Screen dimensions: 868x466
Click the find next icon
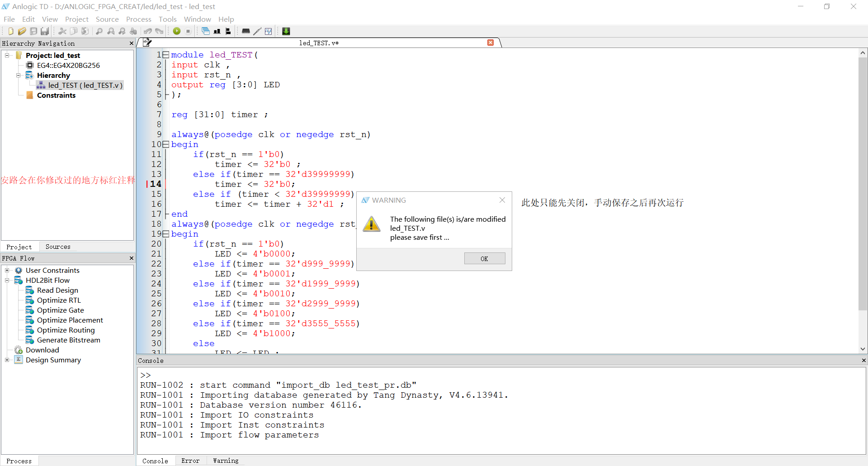pos(122,31)
